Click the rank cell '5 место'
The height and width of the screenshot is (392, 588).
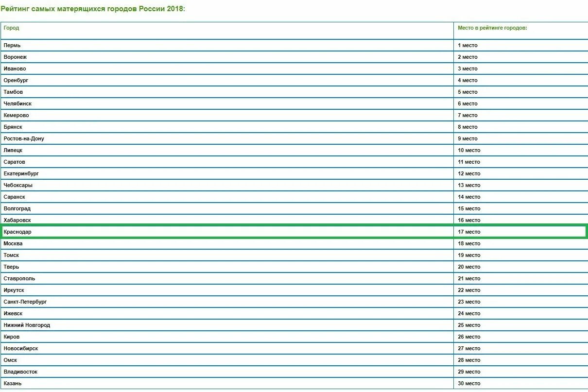coord(521,92)
